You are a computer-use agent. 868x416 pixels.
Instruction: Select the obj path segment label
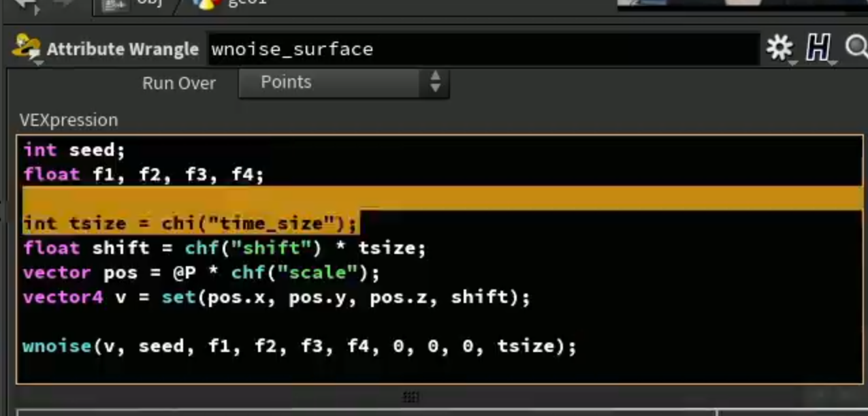click(148, 3)
